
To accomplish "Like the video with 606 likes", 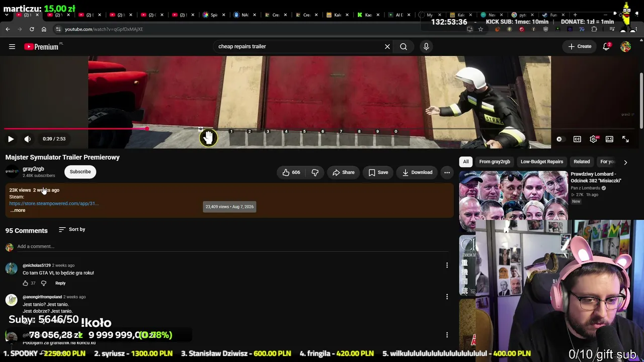I will (291, 172).
